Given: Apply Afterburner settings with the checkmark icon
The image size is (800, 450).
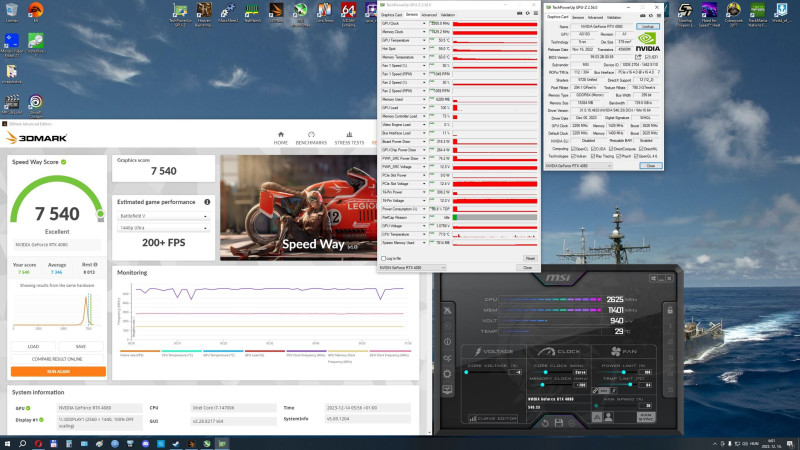Looking at the screenshot, I should pos(572,423).
